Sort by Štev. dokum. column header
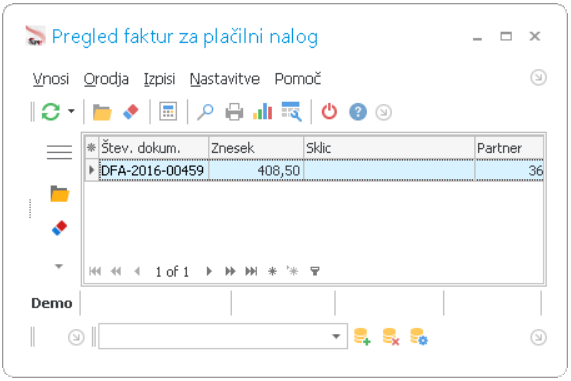The image size is (571, 381). [154, 148]
